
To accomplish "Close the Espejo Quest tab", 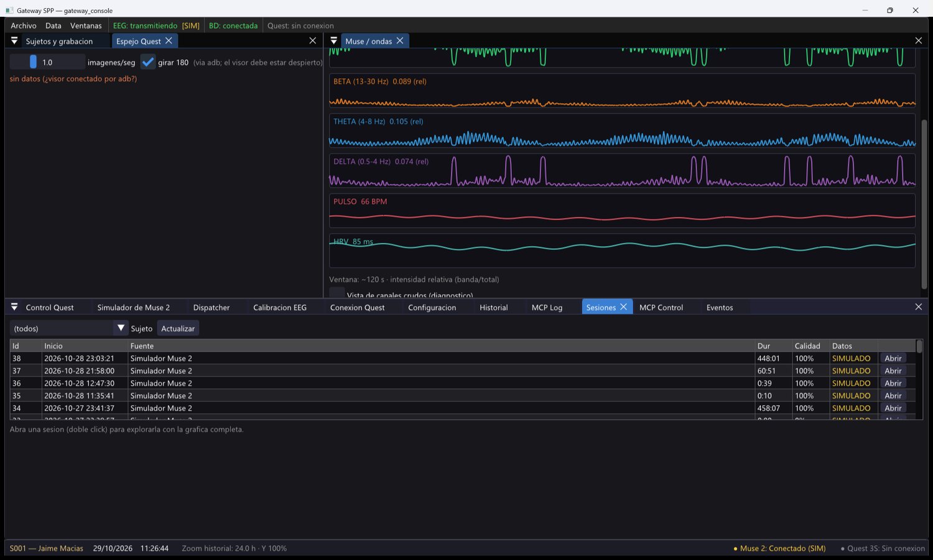I will click(169, 41).
